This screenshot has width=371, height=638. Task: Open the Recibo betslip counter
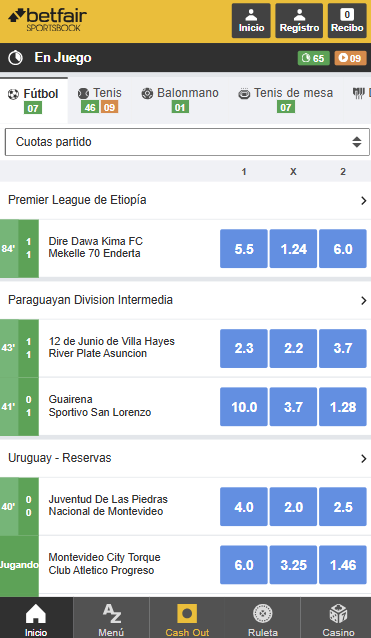[347, 21]
